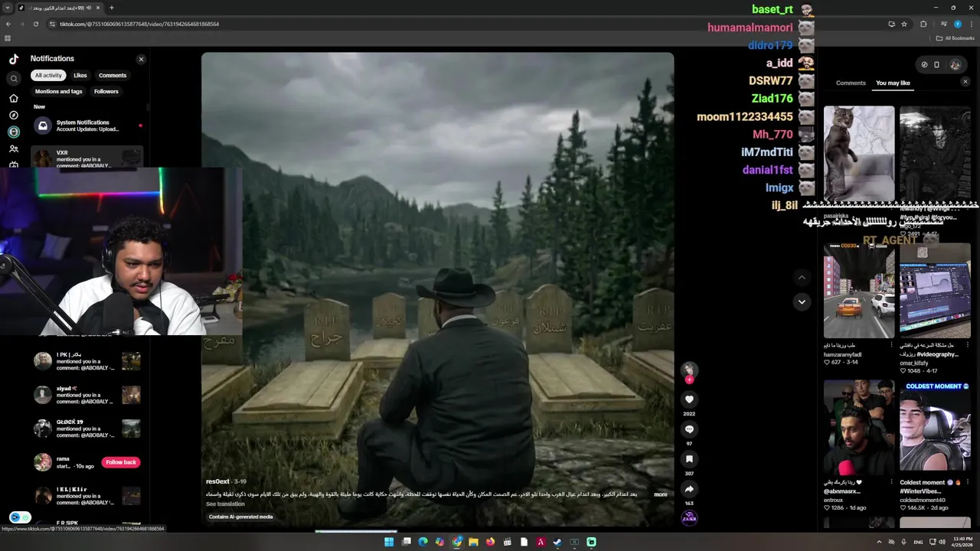Open I PK | mention notification

coord(87,361)
